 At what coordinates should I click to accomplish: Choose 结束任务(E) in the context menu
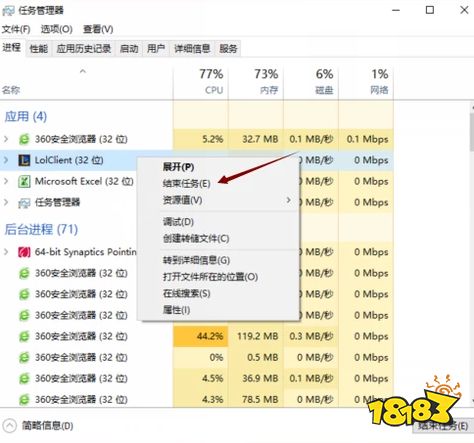tap(186, 184)
